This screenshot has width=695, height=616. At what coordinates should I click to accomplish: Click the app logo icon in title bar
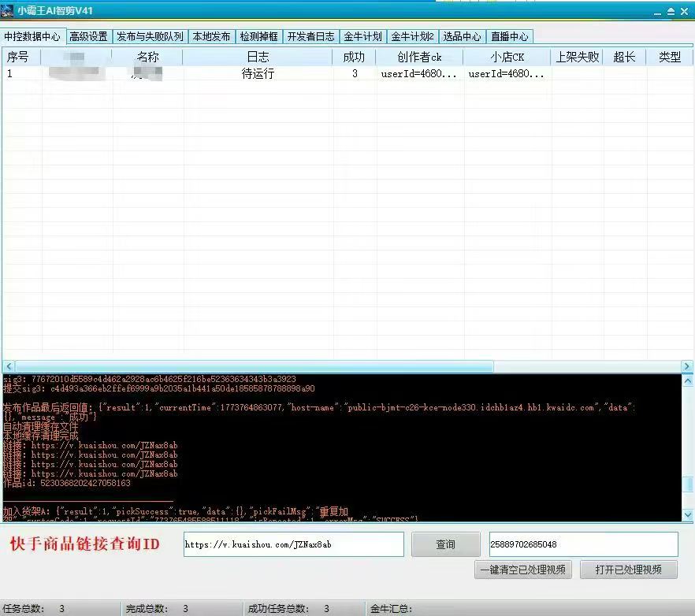tap(8, 11)
